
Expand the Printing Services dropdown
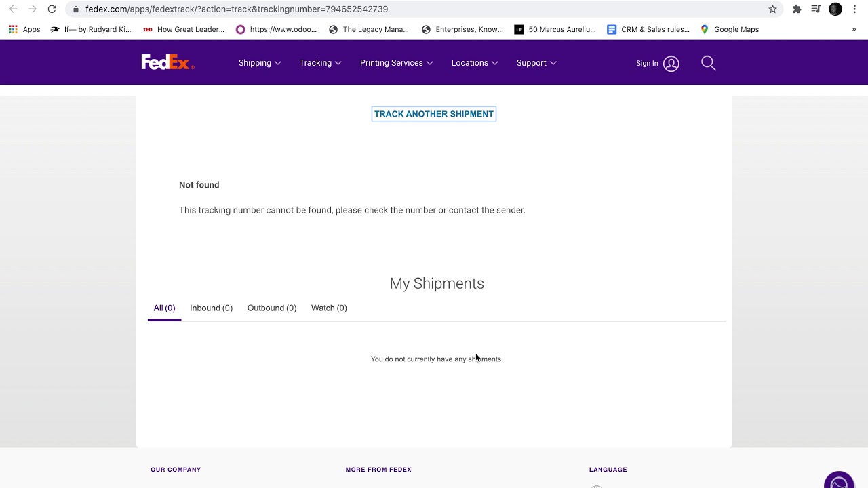coord(397,63)
